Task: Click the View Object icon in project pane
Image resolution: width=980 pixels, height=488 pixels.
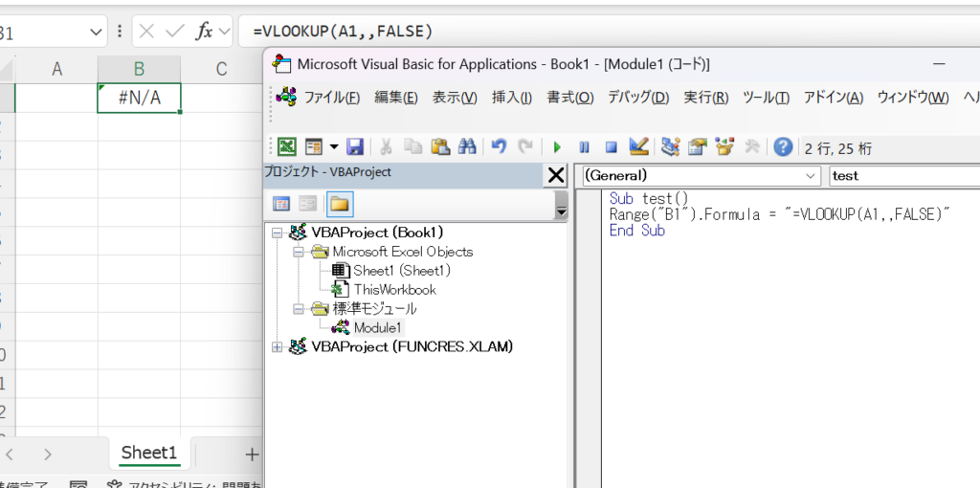Action: coord(307,204)
